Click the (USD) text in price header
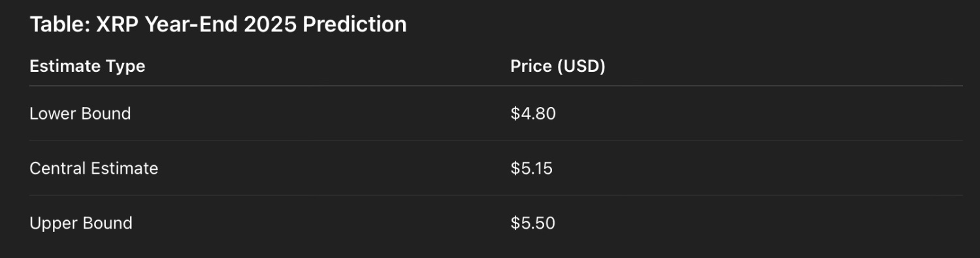Screen dimensions: 980x258 point(581,66)
